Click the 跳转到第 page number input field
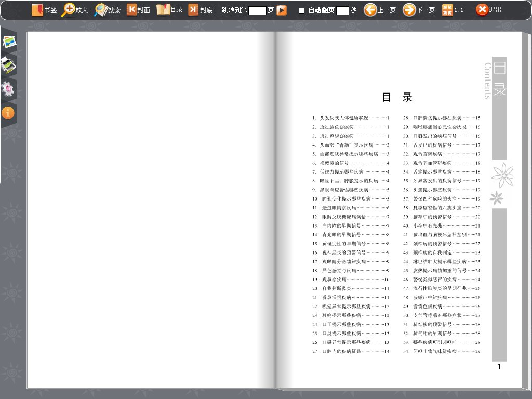Image resolution: width=532 pixels, height=399 pixels. click(x=257, y=10)
